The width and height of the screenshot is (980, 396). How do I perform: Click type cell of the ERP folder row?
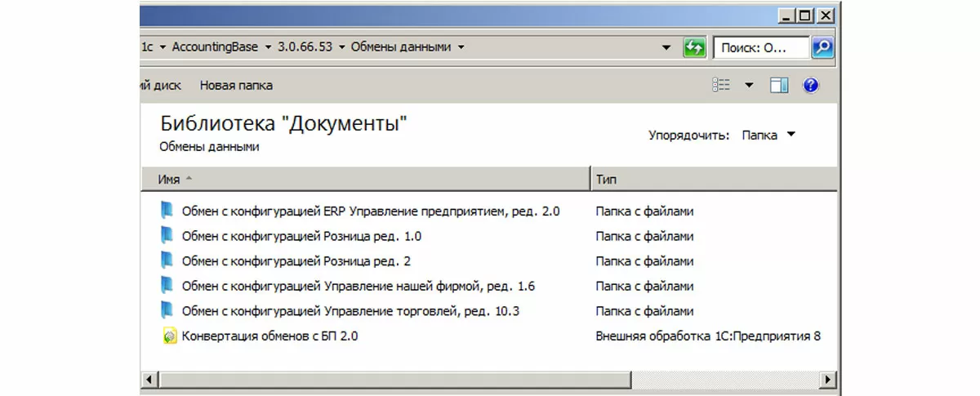[x=644, y=211]
